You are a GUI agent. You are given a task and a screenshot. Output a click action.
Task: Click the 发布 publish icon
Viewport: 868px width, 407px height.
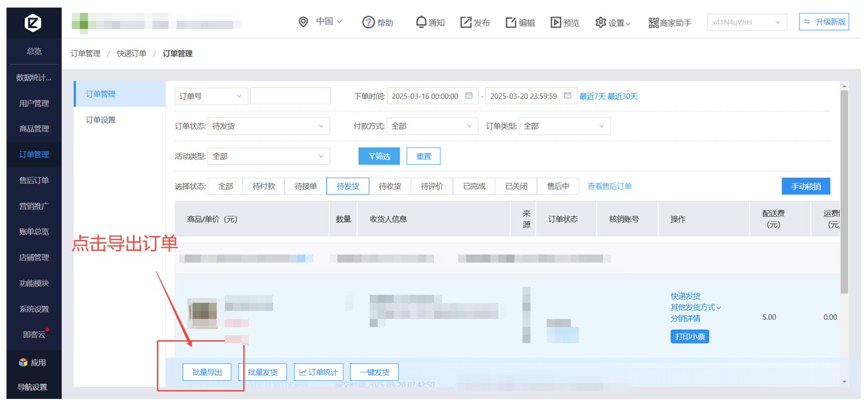coord(466,23)
